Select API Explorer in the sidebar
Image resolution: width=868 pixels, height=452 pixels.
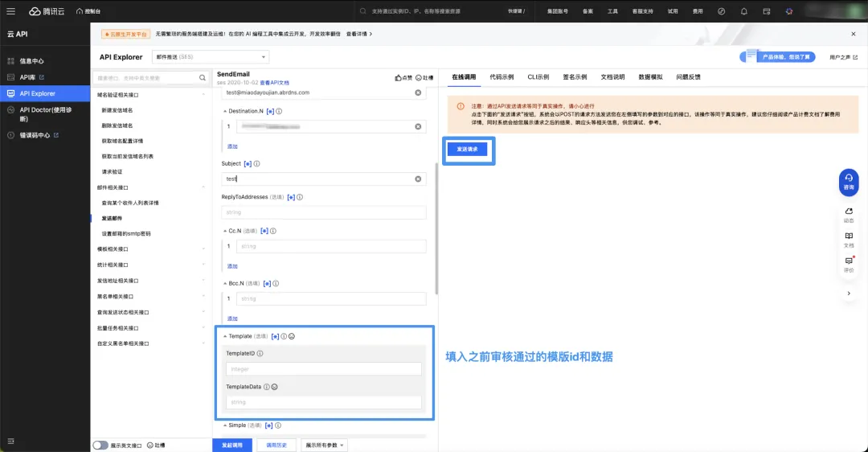click(x=45, y=93)
